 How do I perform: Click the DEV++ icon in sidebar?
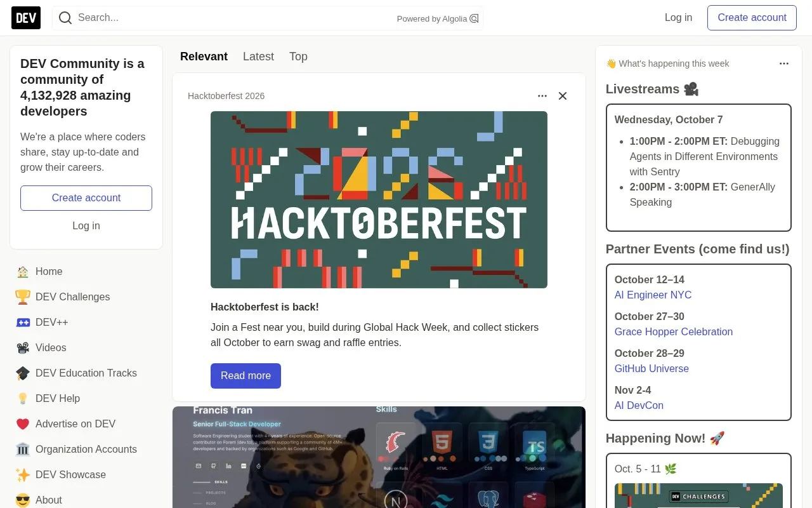[x=23, y=323]
